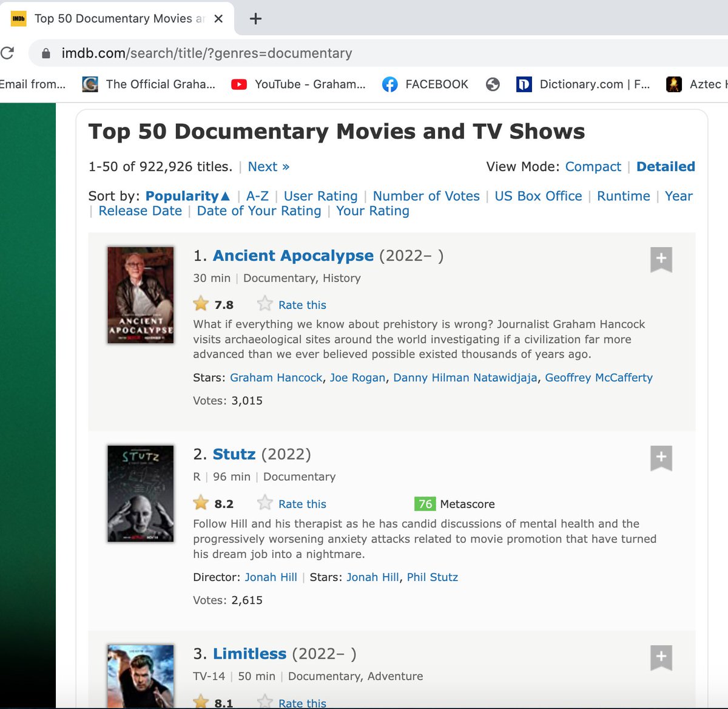Screen dimensions: 728x709
Task: Click Rate this for Ancient Apocalypse
Action: point(302,305)
